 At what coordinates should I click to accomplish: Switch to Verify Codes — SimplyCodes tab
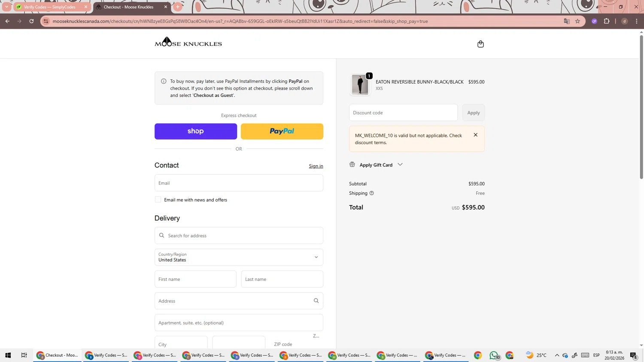49,7
